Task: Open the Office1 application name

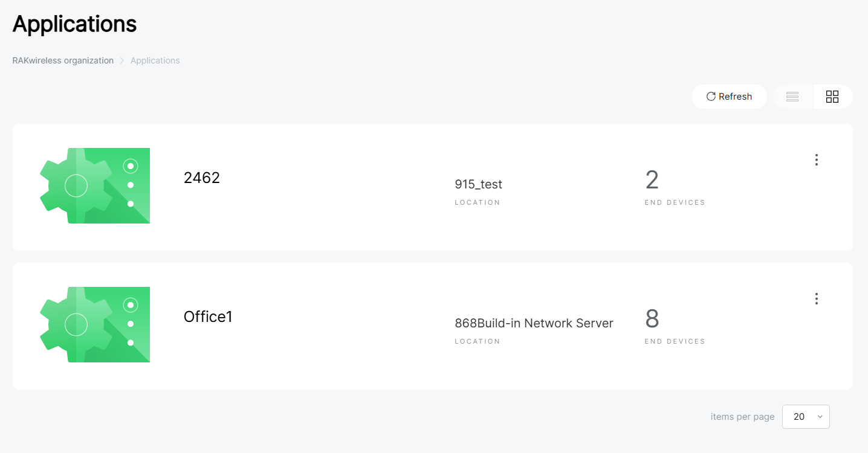Action: pyautogui.click(x=208, y=316)
